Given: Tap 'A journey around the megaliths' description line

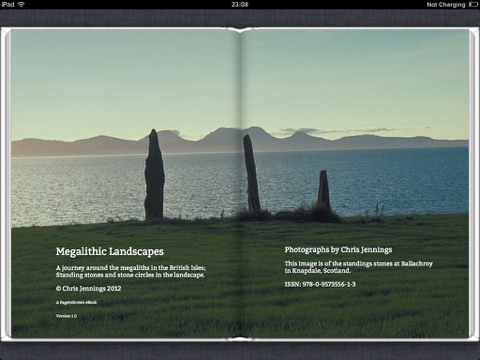Looking at the screenshot, I should coord(131,268).
